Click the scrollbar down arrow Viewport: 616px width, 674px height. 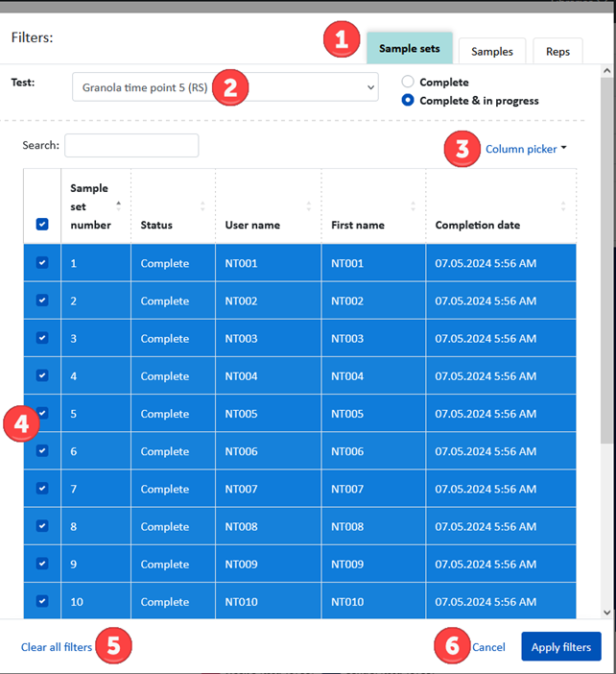[607, 613]
